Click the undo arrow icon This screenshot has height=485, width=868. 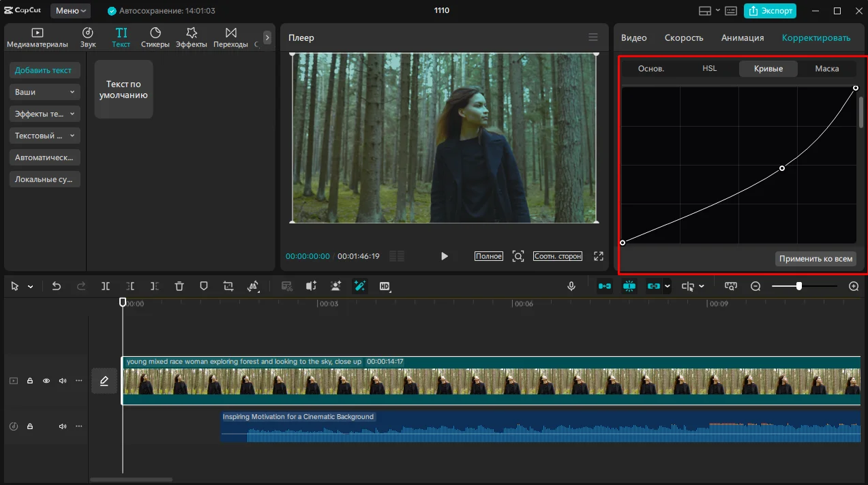(x=57, y=287)
